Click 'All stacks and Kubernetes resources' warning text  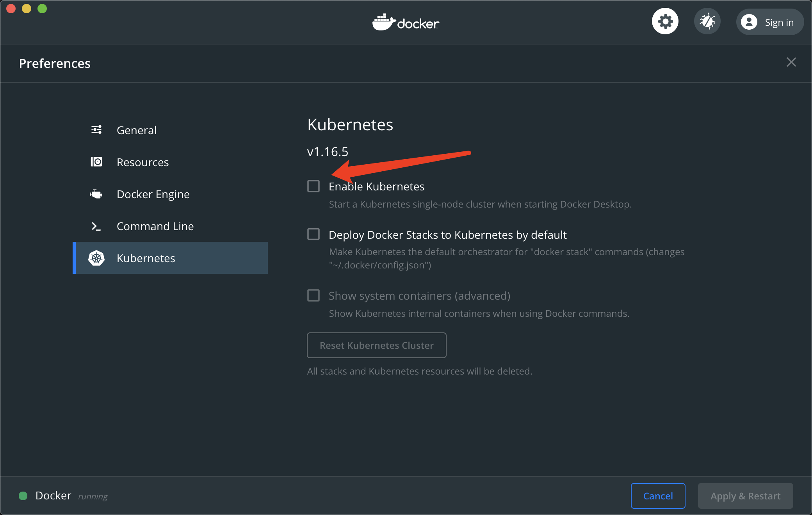[x=420, y=371]
